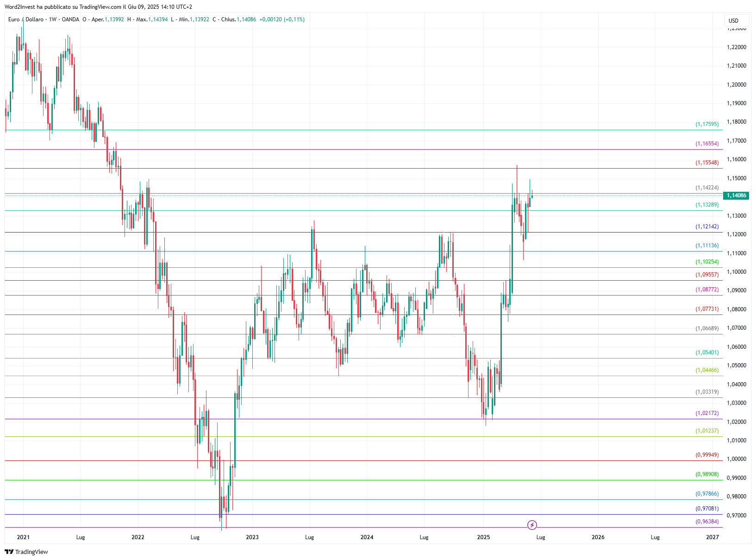Click the 2027 label on time axis
Image resolution: width=756 pixels, height=560 pixels.
point(712,537)
